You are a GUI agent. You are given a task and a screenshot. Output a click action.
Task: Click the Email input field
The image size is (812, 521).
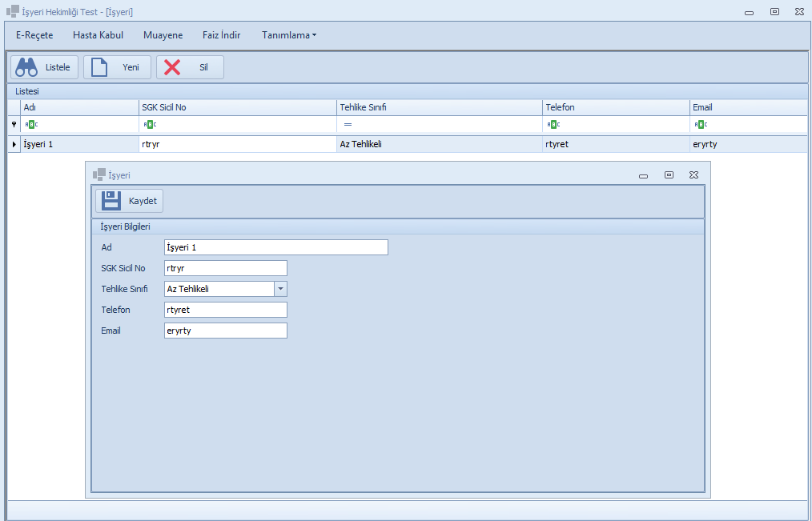coord(226,331)
